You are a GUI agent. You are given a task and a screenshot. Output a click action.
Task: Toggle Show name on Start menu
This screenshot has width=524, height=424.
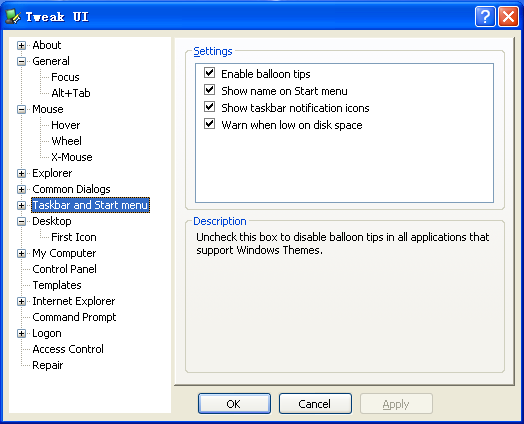click(x=210, y=90)
